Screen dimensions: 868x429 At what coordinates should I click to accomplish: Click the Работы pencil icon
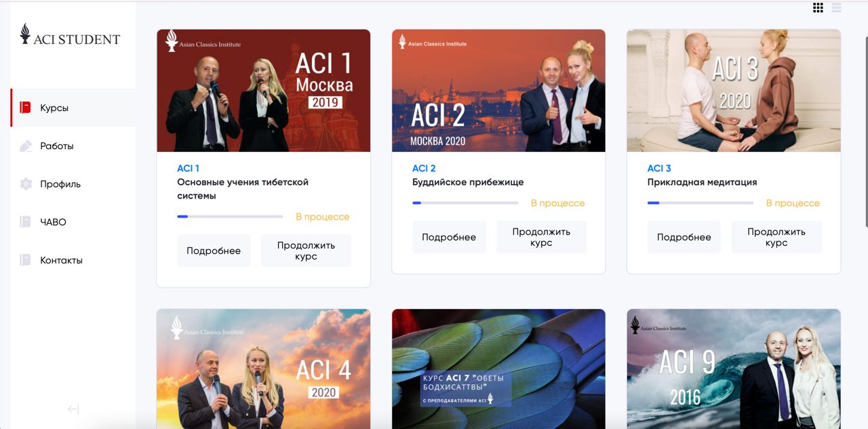[26, 146]
